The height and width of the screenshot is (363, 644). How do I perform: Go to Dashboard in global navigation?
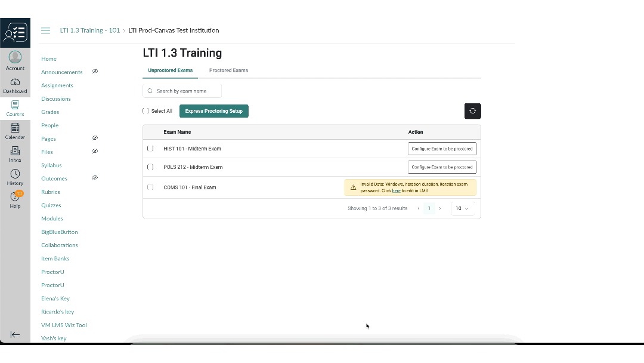pyautogui.click(x=15, y=85)
